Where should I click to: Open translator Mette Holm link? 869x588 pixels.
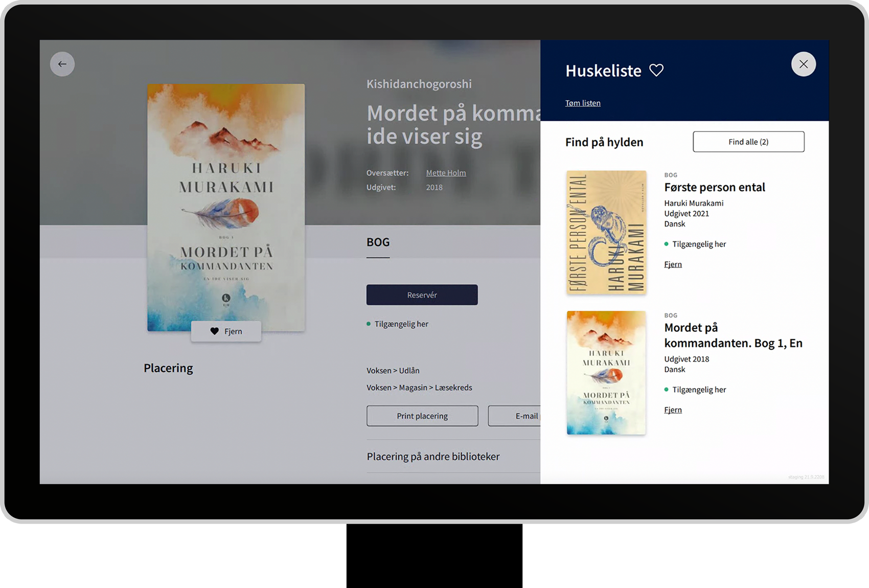(446, 173)
